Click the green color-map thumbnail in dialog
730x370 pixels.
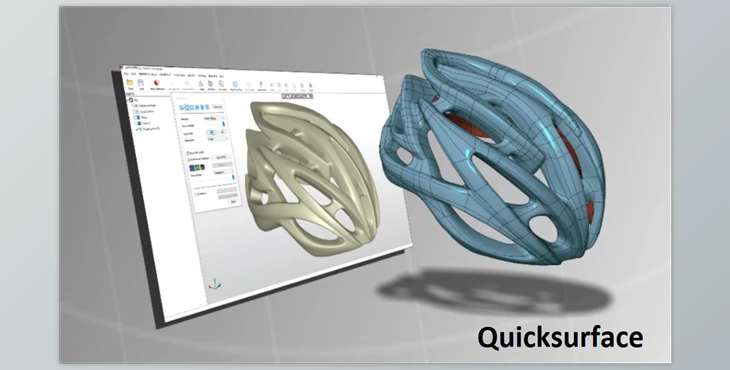197,167
